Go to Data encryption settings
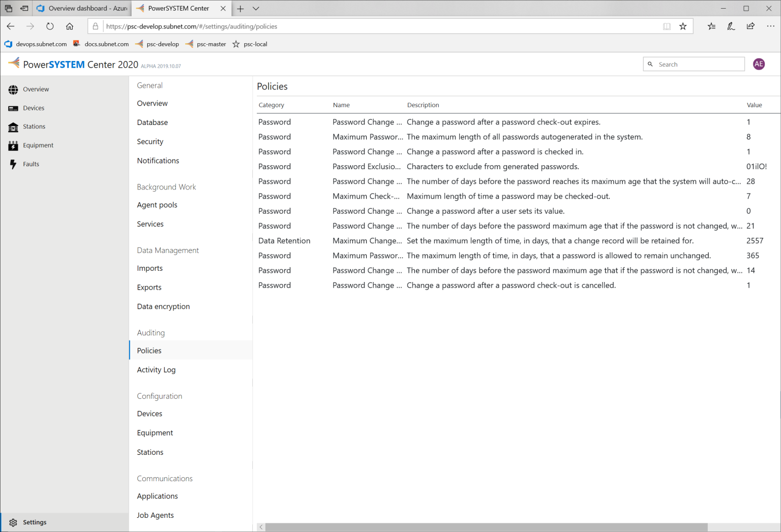Screen dimensions: 781x532 (x=163, y=306)
